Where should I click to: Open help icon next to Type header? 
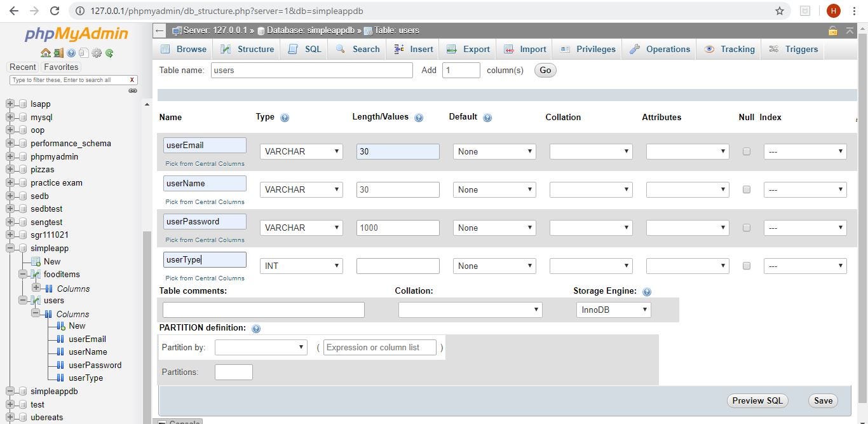pyautogui.click(x=285, y=118)
